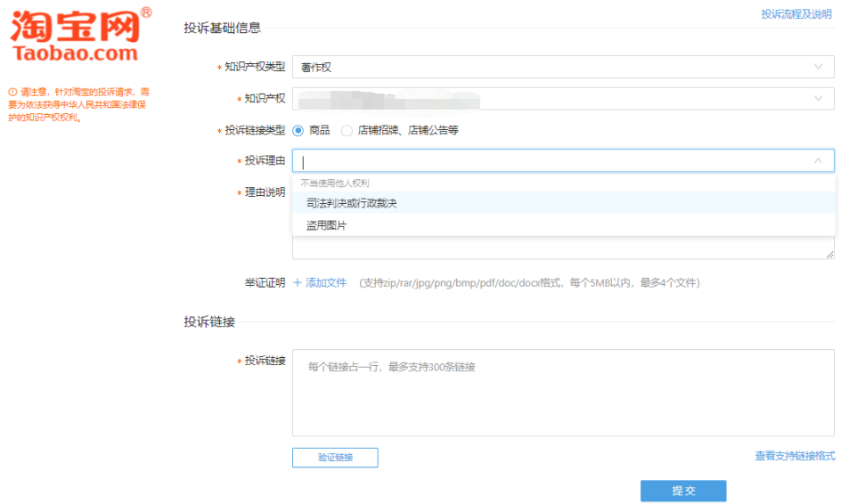Click the orange warning notice icon
The width and height of the screenshot is (849, 504).
point(12,92)
